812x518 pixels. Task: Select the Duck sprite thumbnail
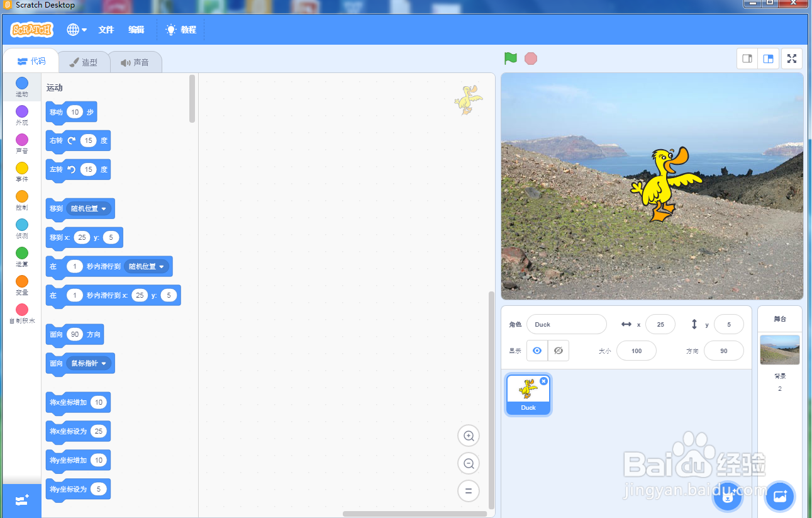click(528, 395)
